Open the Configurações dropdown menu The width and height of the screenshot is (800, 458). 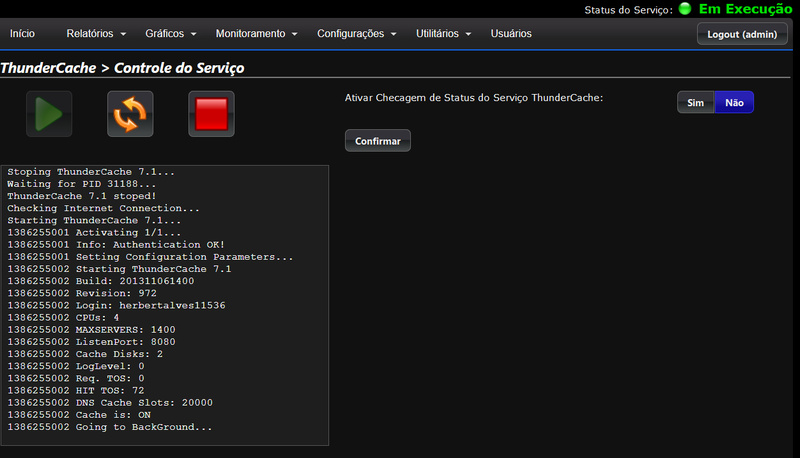[357, 33]
